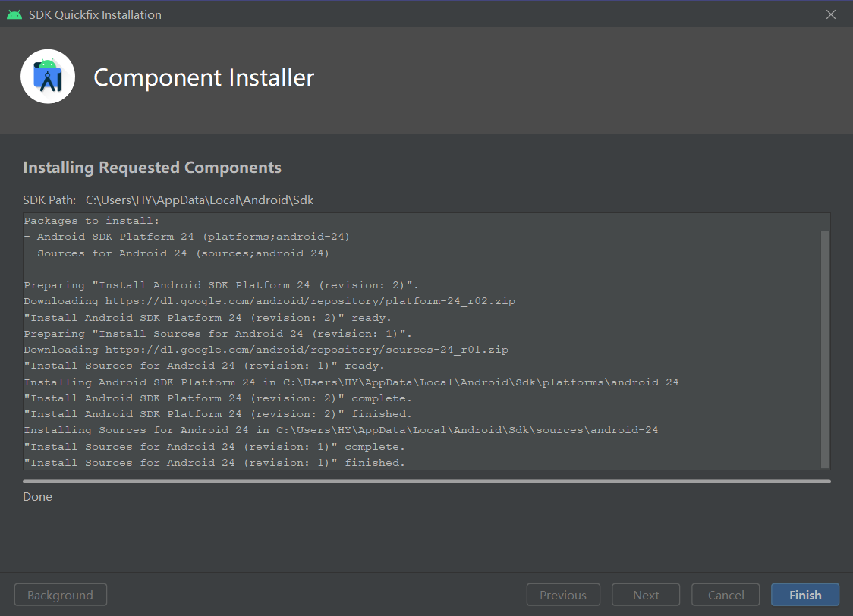Click the Previous button
Image resolution: width=853 pixels, height=616 pixels.
click(563, 595)
